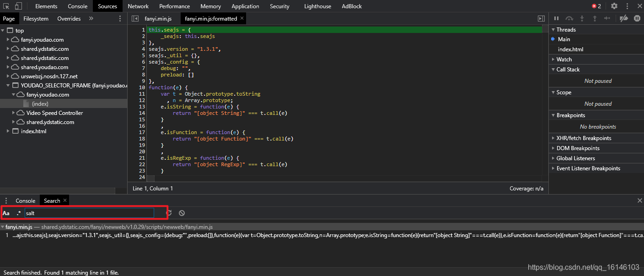Open the Performance panel tab
The width and height of the screenshot is (644, 276).
tap(175, 6)
